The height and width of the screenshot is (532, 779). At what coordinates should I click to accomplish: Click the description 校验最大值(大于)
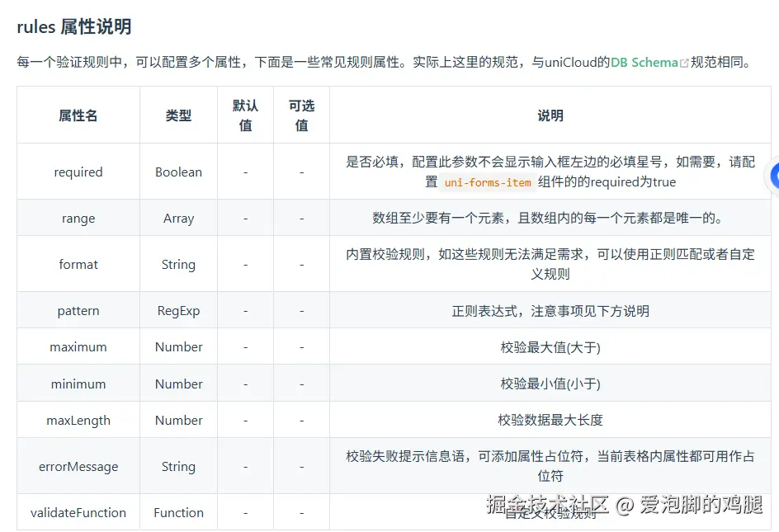tap(550, 347)
